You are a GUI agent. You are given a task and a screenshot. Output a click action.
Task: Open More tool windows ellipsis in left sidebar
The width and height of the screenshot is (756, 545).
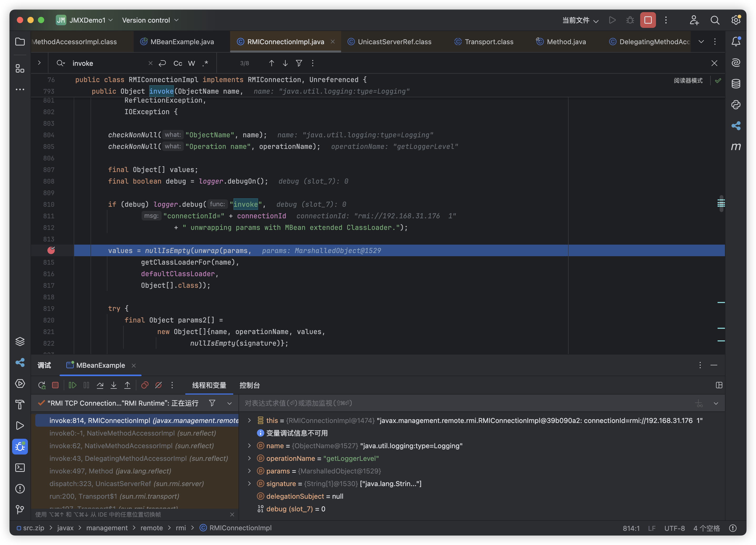click(20, 89)
